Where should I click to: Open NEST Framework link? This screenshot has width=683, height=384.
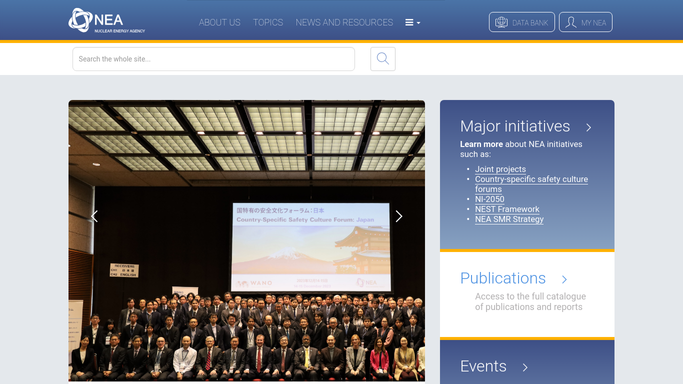click(x=507, y=209)
